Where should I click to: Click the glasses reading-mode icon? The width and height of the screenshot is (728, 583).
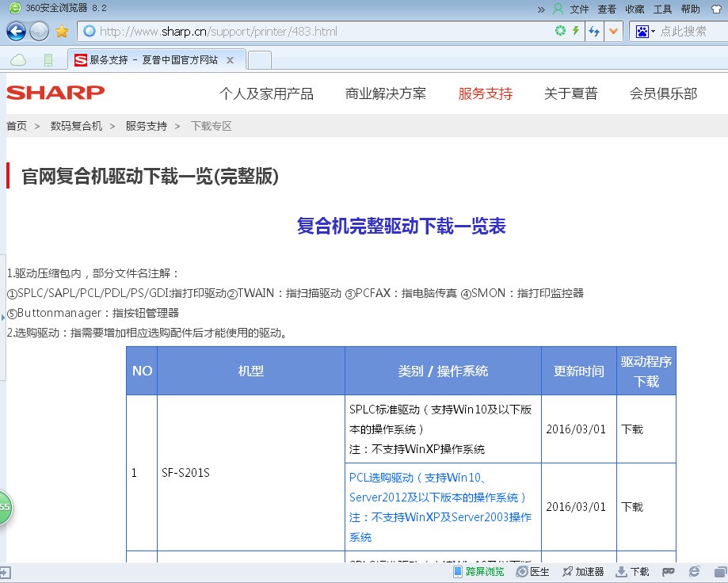coord(668,572)
